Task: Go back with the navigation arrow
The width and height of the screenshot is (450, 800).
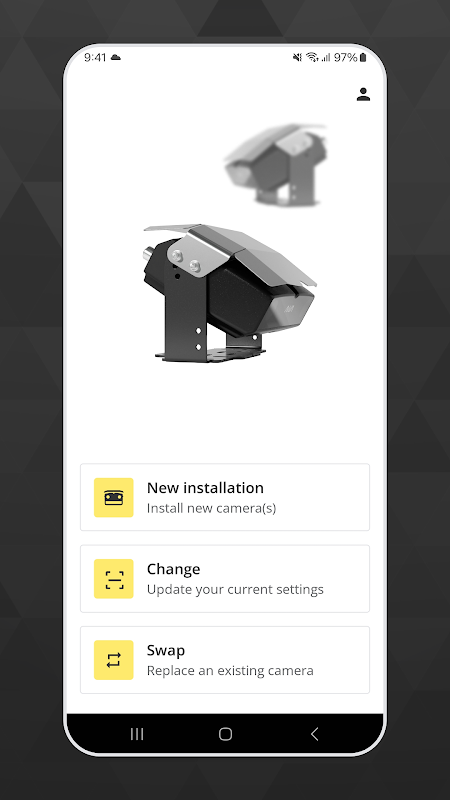Action: [x=314, y=734]
